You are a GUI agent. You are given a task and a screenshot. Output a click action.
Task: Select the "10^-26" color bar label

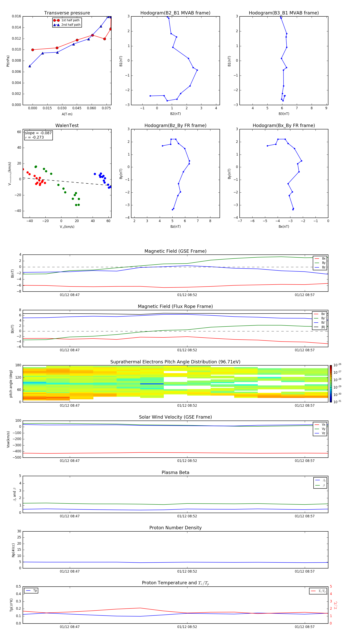coord(337,365)
